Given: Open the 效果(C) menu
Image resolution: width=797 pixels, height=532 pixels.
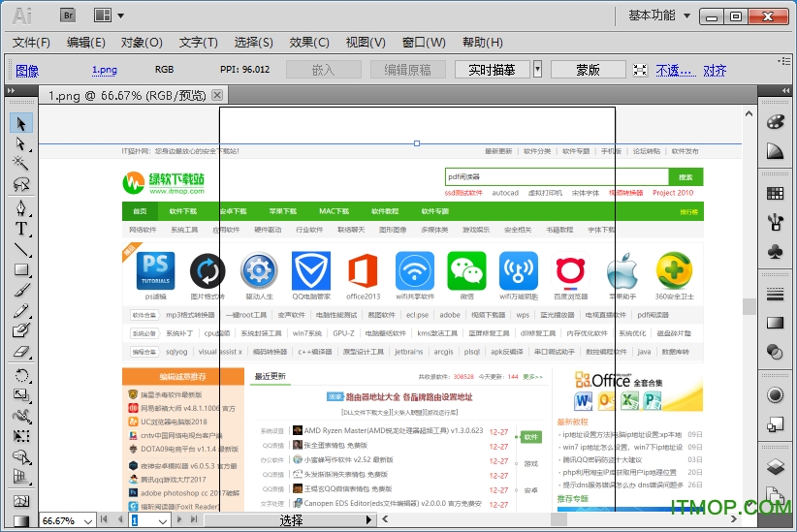Looking at the screenshot, I should (309, 43).
